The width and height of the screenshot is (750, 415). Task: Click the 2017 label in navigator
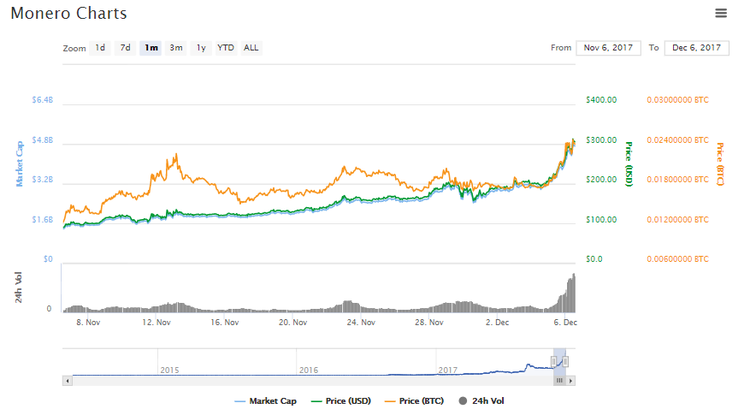[448, 370]
